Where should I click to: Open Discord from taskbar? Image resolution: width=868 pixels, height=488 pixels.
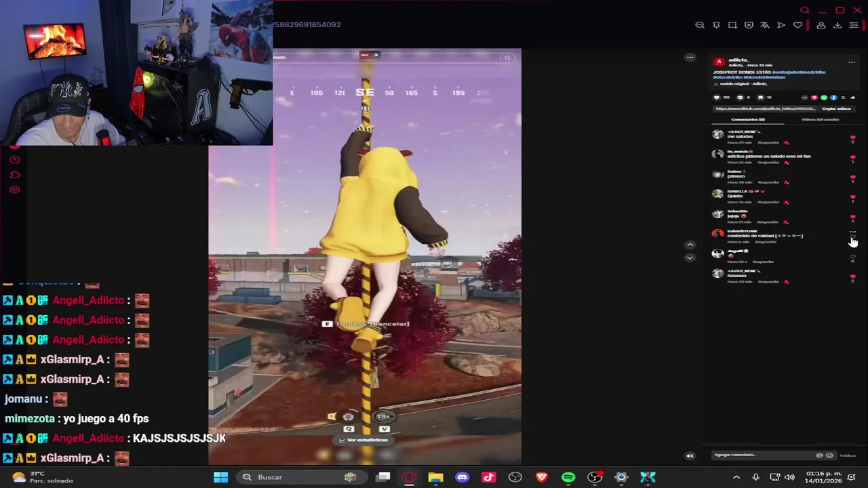[x=462, y=477]
